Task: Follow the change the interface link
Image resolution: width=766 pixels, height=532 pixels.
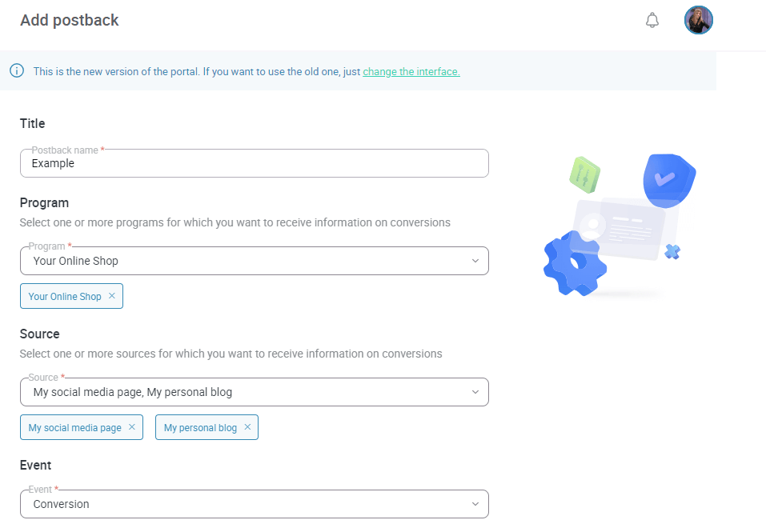Action: 411,72
